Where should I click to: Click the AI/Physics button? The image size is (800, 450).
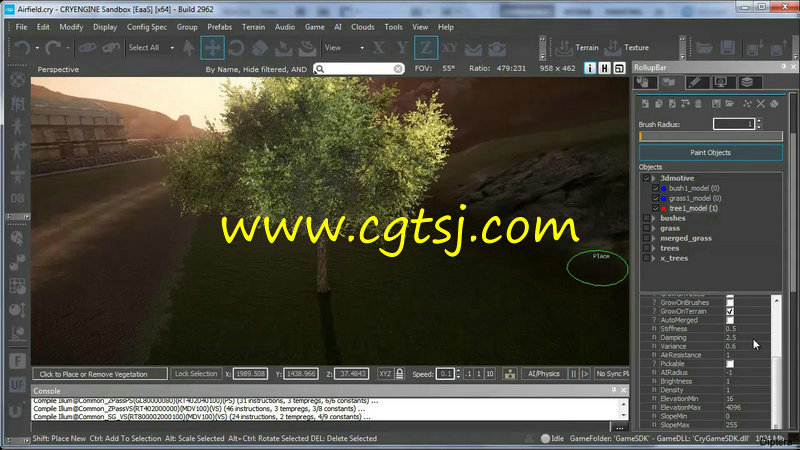544,374
